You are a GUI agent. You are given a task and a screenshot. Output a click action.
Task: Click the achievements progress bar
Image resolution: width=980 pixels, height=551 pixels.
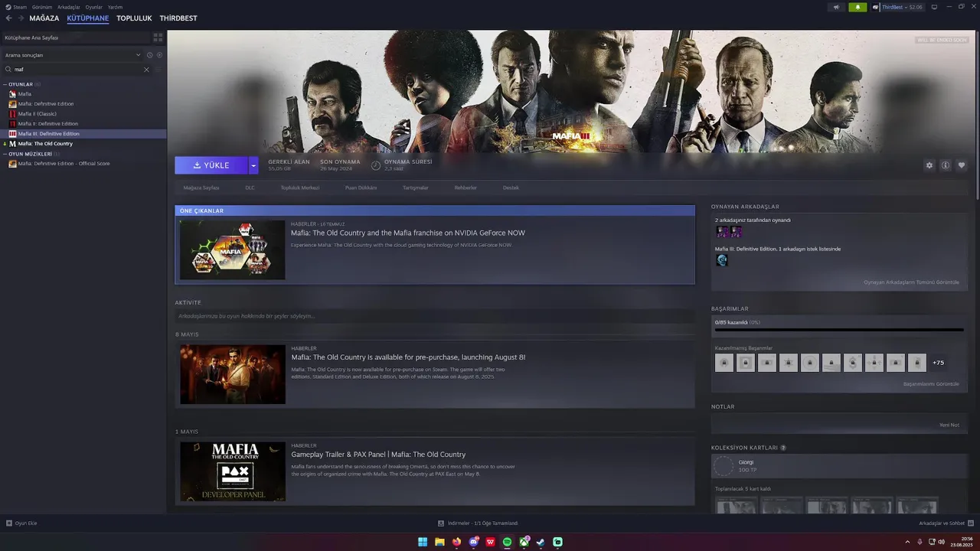pos(839,330)
